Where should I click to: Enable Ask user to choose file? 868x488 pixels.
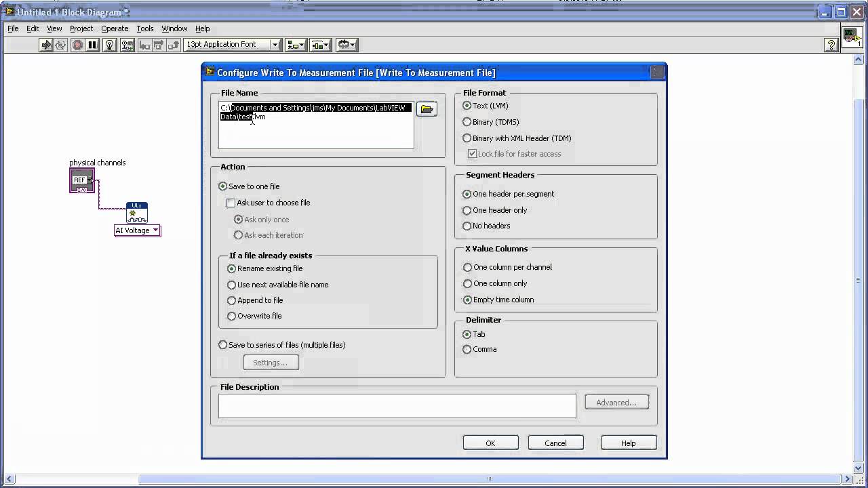coord(269,203)
